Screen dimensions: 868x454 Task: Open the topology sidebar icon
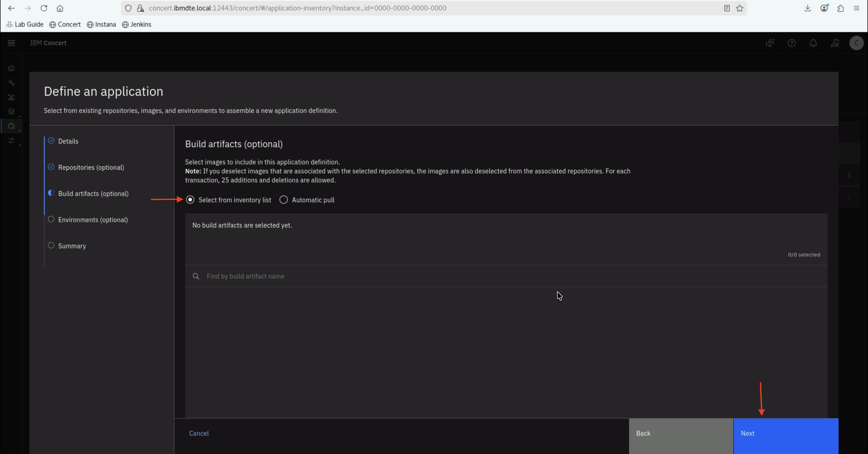point(11,97)
